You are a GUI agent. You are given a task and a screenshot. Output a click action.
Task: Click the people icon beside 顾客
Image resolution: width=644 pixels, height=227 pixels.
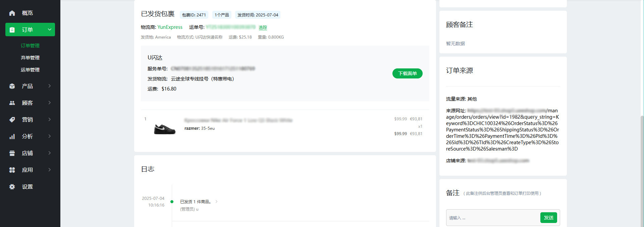[x=12, y=103]
